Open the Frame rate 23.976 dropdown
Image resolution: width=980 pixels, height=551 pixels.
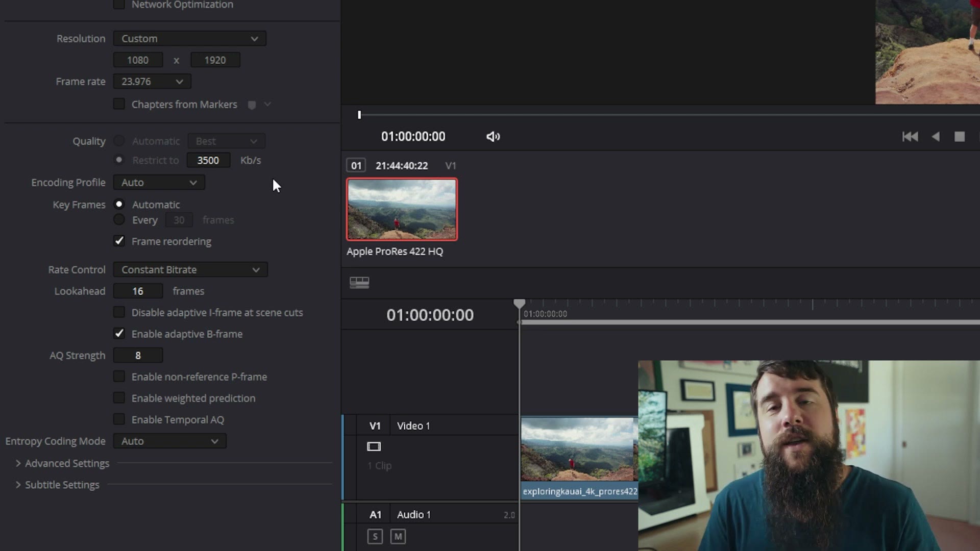tap(152, 82)
